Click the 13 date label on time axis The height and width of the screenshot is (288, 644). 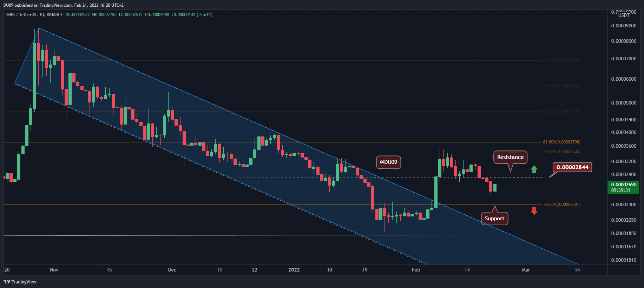click(219, 270)
